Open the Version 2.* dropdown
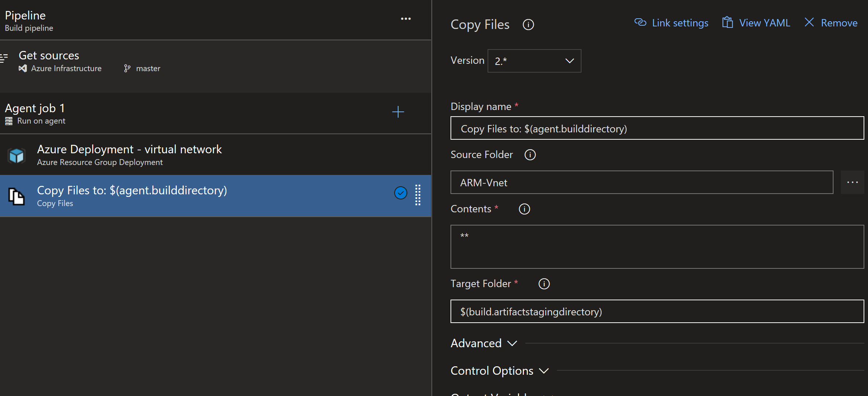The width and height of the screenshot is (868, 396). coord(534,61)
